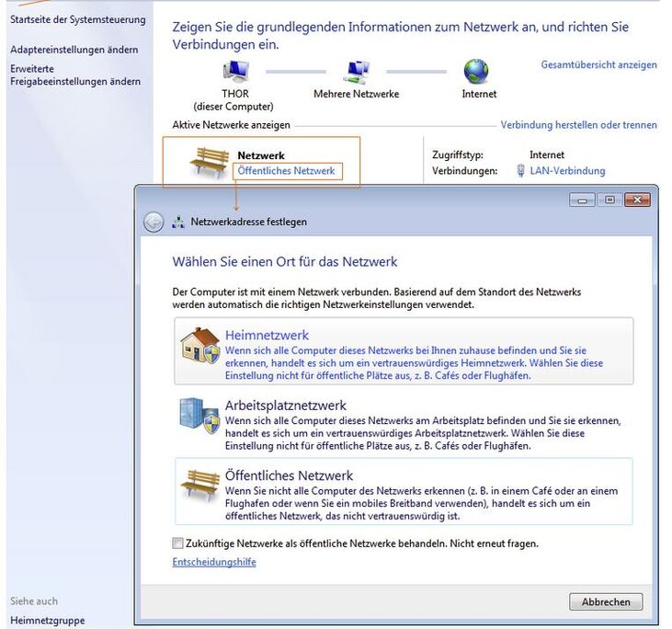Enable Zukünftige Netzwerke als öffentliche behandeln checkbox
672x629 pixels.
click(177, 543)
